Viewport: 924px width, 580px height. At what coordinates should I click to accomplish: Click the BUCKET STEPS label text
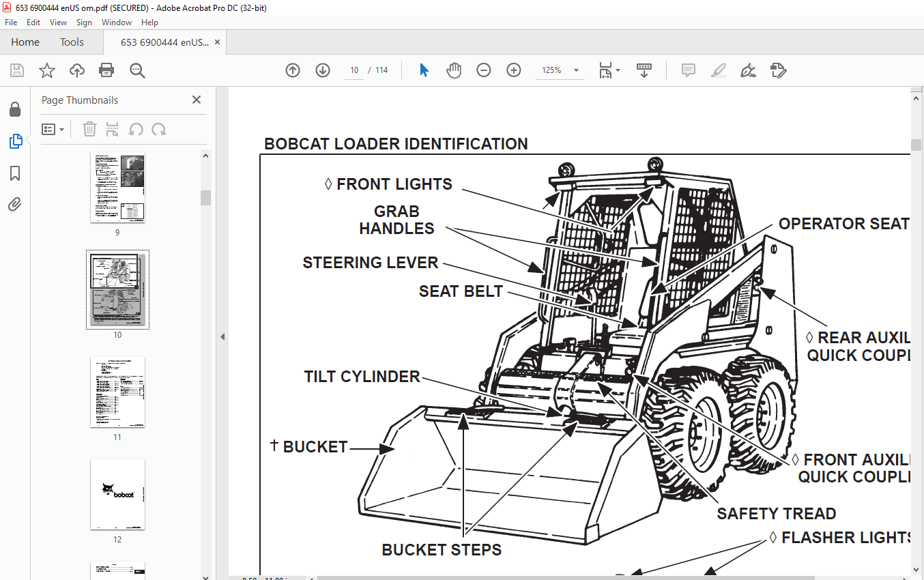coord(442,550)
